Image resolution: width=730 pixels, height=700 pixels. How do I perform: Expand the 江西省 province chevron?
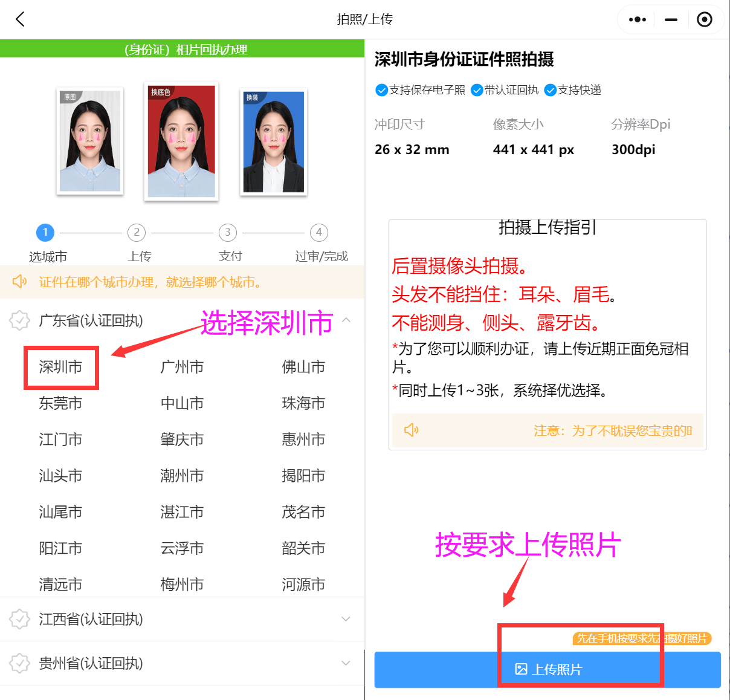346,619
